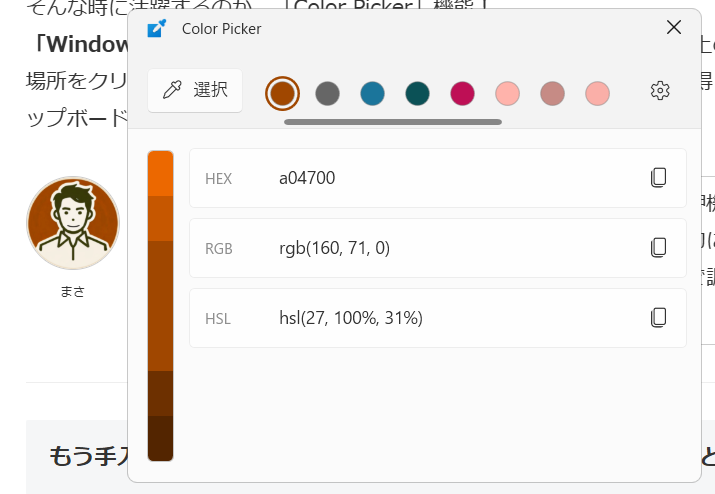715x494 pixels.
Task: Close the Color Picker window
Action: [674, 28]
